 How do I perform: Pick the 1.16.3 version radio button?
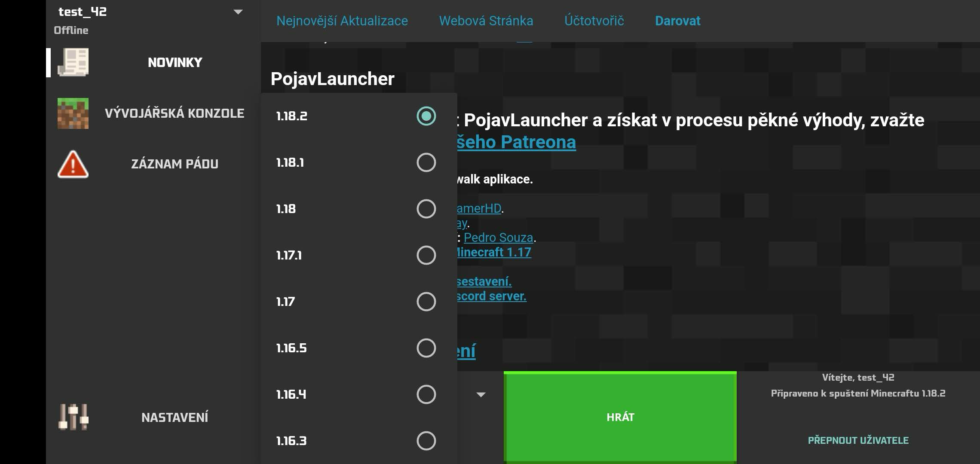tap(426, 441)
